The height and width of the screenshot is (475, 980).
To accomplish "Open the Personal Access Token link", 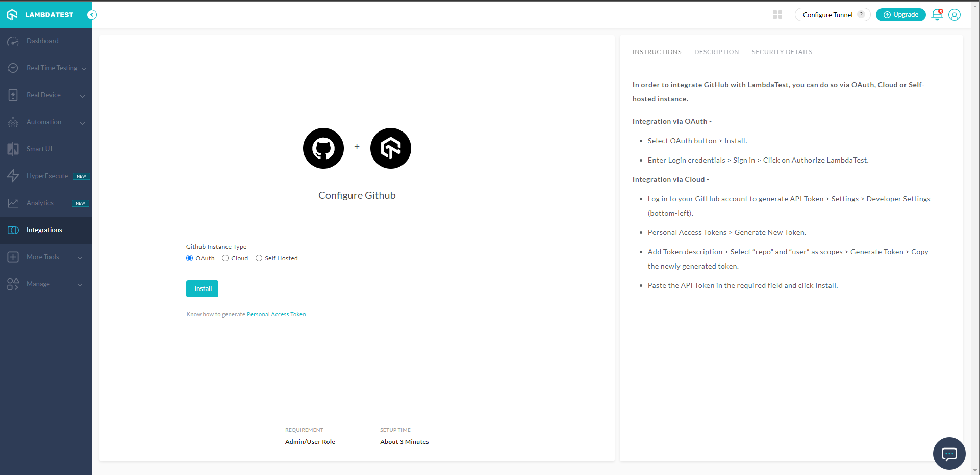I will click(x=277, y=314).
